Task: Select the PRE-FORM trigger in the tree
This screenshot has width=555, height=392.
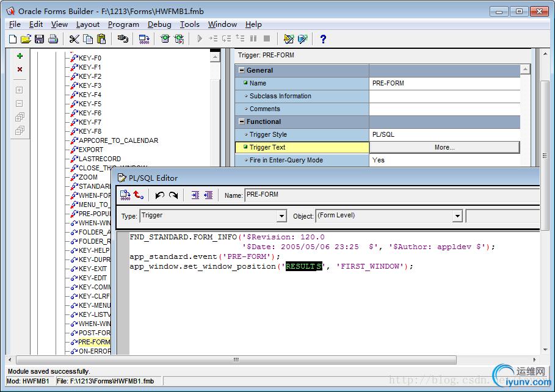Action: click(x=94, y=342)
